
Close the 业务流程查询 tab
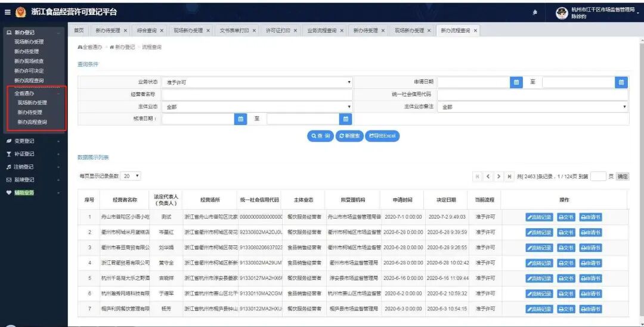pyautogui.click(x=341, y=31)
